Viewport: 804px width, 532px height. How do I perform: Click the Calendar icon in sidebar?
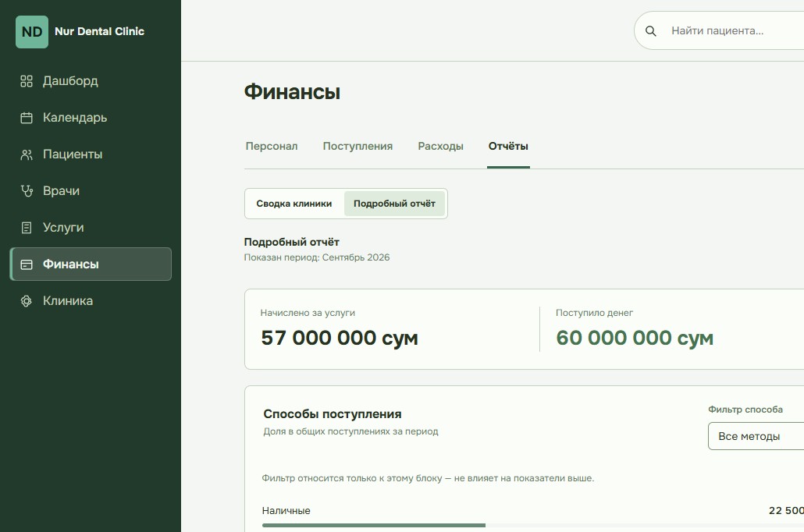click(27, 118)
